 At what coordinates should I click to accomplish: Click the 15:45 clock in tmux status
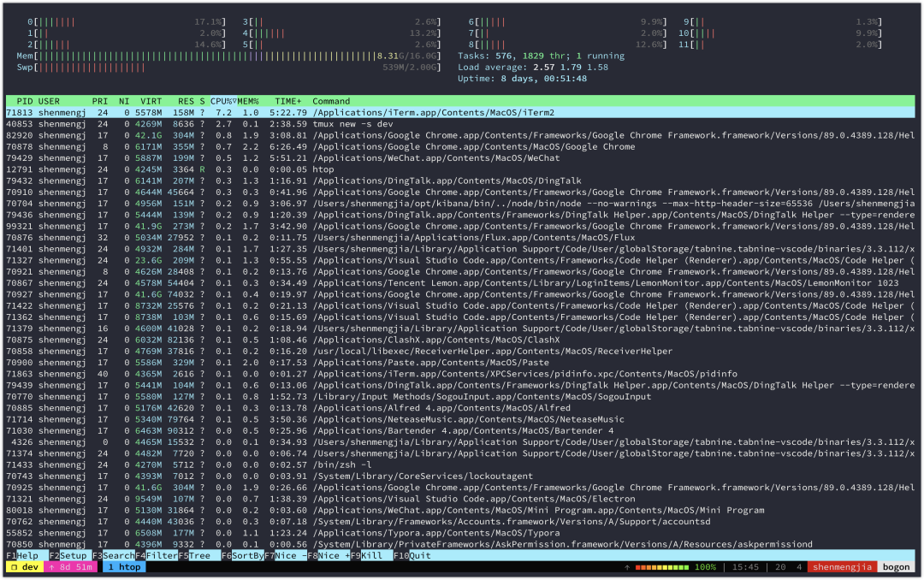click(x=745, y=567)
